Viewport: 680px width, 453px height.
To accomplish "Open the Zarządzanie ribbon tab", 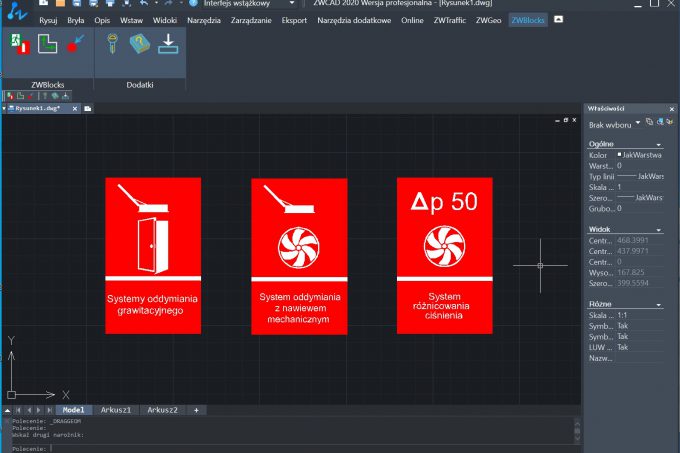I will (x=251, y=20).
